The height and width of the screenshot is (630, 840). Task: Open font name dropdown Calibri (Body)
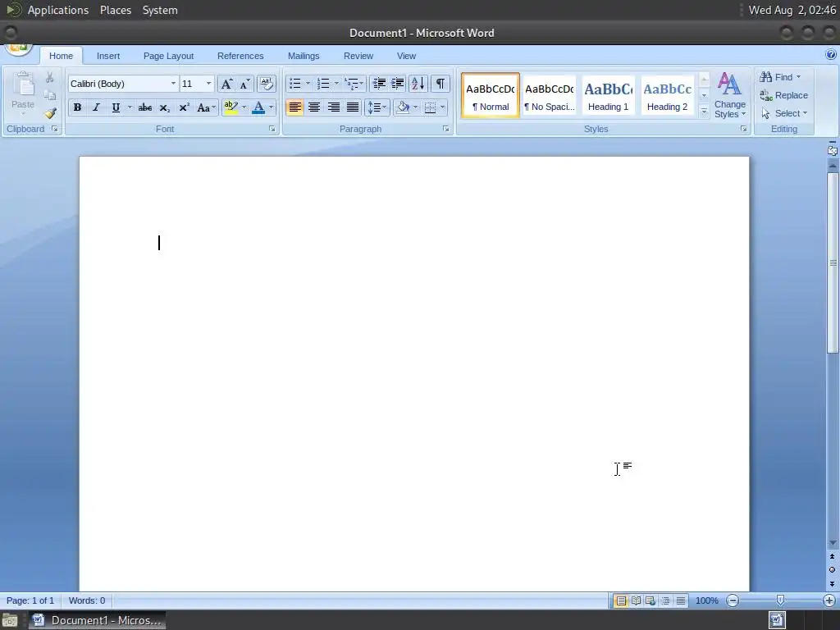tap(173, 84)
